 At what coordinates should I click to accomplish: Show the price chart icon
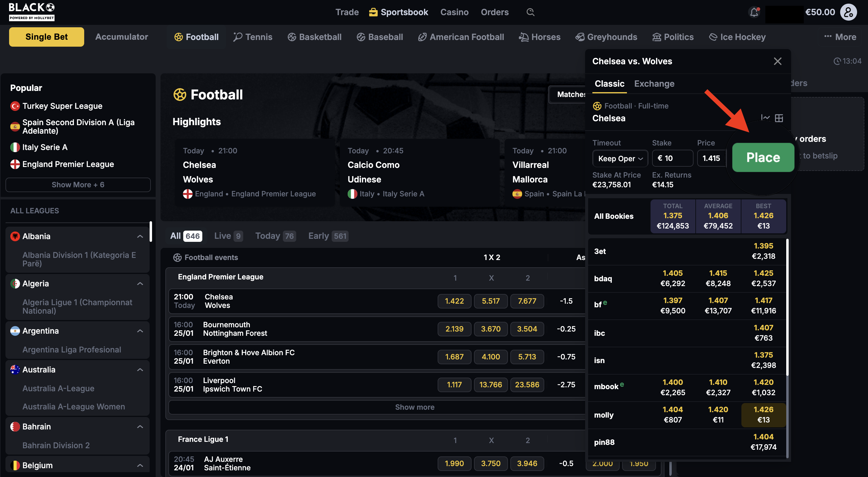pyautogui.click(x=765, y=118)
